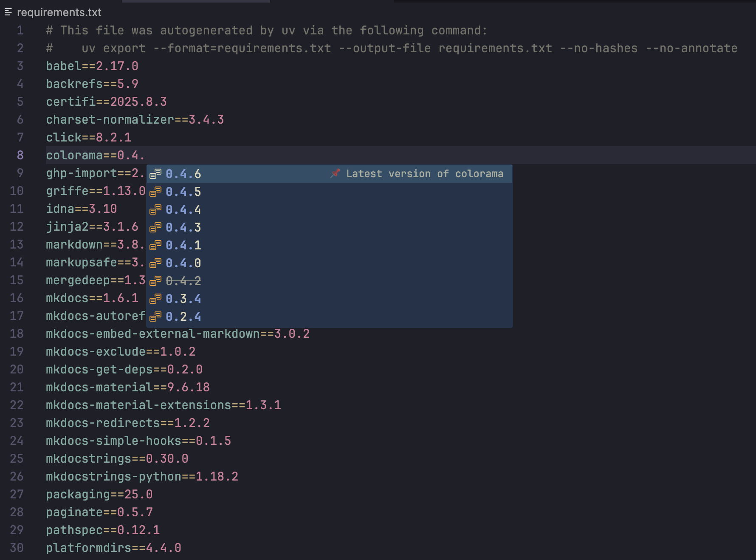
Task: Select version 0.4.5 in the completion list
Action: [330, 192]
